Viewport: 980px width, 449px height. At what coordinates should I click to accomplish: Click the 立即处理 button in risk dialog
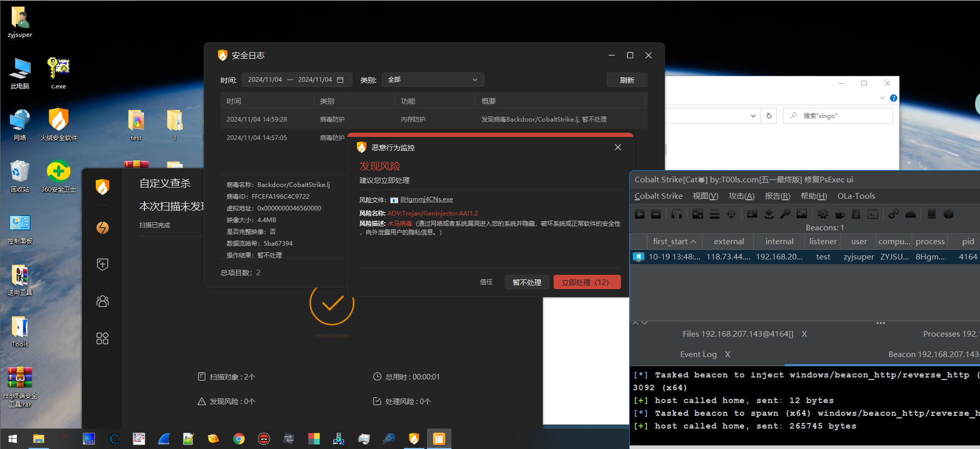point(587,282)
